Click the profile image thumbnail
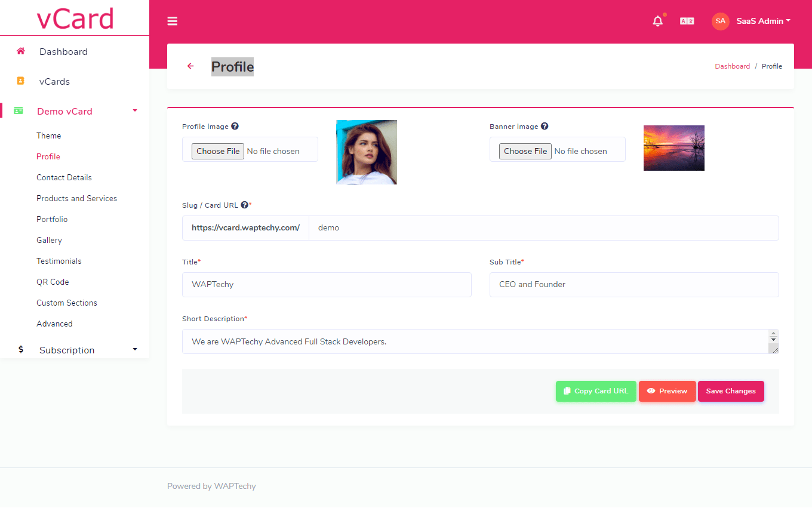Screen dimensions: 812x508 tap(366, 152)
